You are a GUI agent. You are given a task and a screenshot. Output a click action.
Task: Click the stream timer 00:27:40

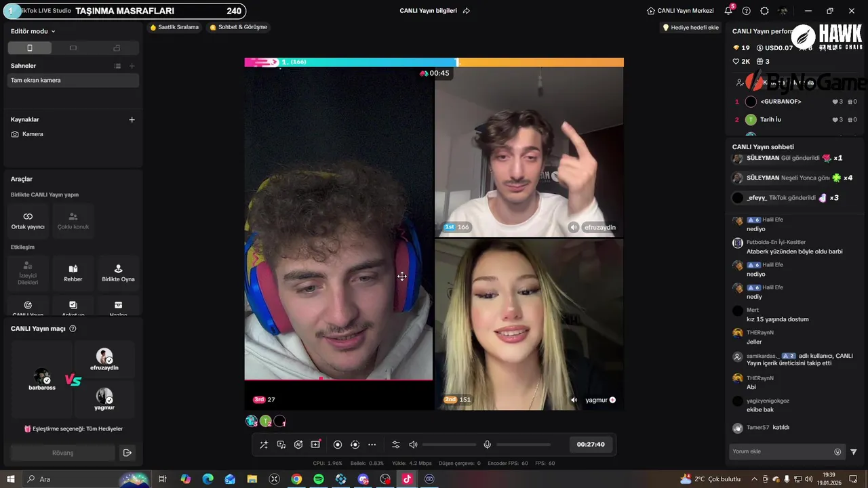[x=591, y=445]
